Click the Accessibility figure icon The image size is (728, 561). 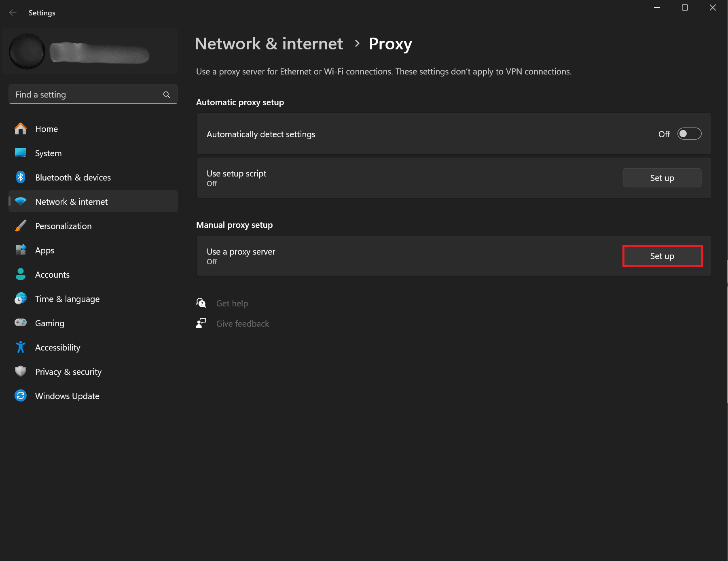[20, 347]
